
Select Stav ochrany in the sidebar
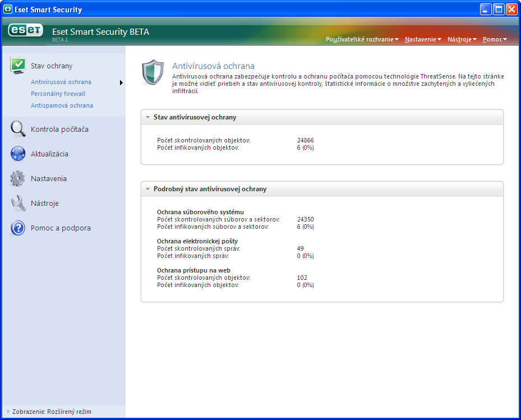(x=52, y=66)
